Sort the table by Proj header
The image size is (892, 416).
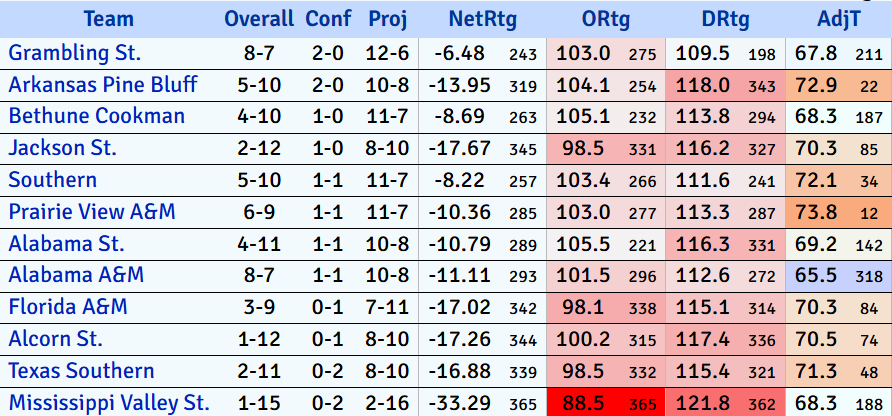387,19
